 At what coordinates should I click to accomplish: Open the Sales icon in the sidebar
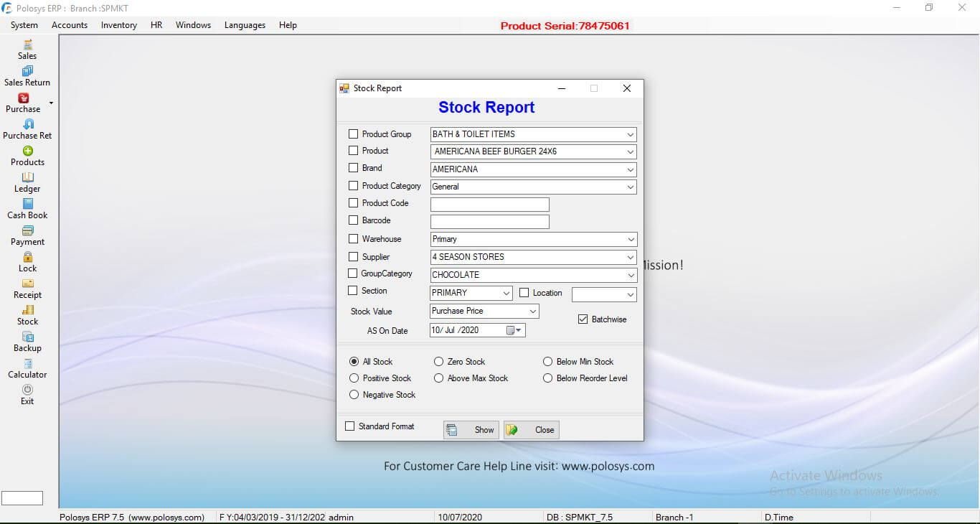tap(27, 45)
